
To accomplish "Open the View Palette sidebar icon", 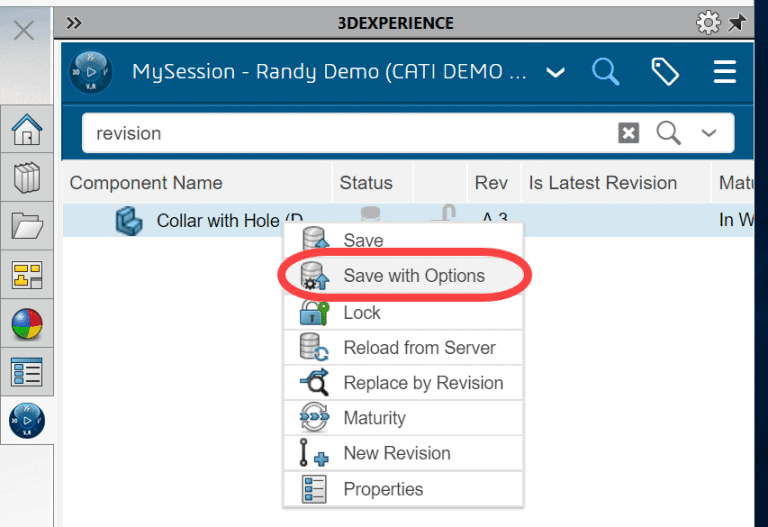I will click(27, 275).
